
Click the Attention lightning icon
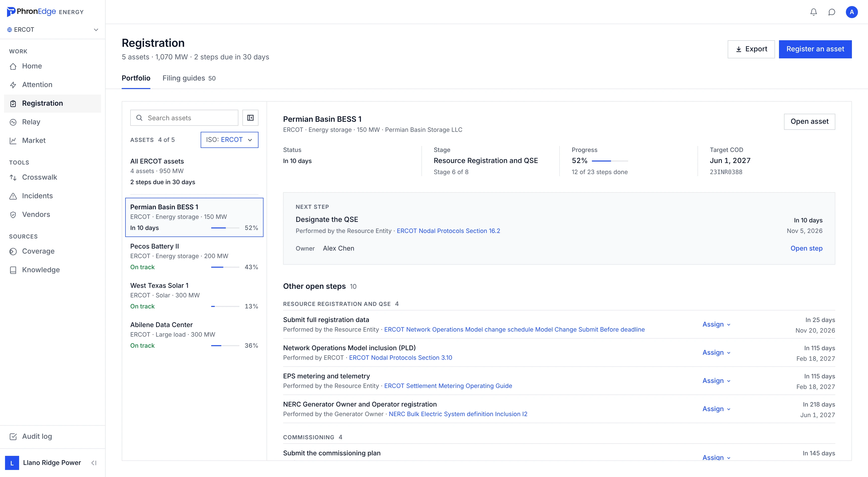tap(13, 85)
